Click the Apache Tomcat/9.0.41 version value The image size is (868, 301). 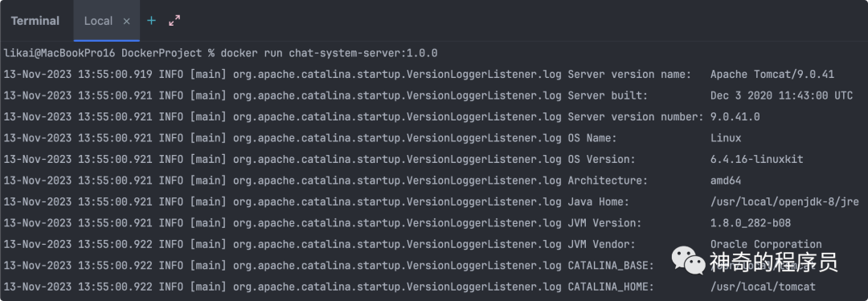772,75
